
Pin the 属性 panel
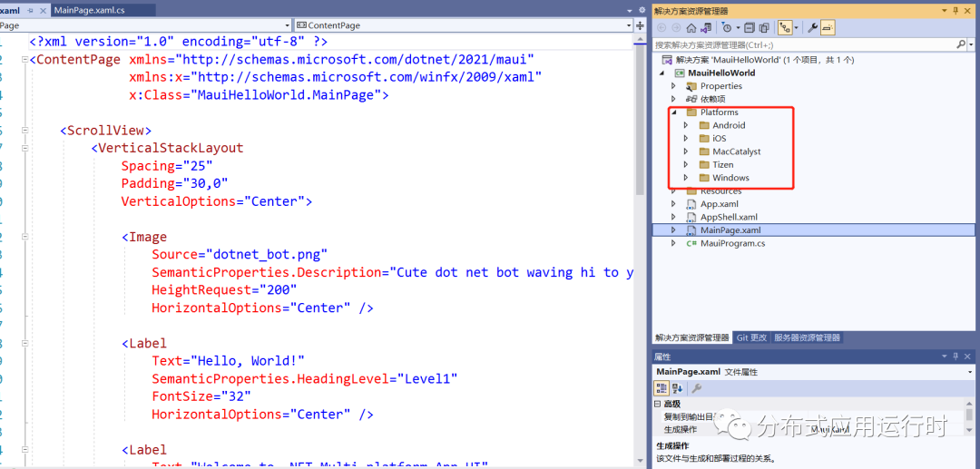point(956,356)
